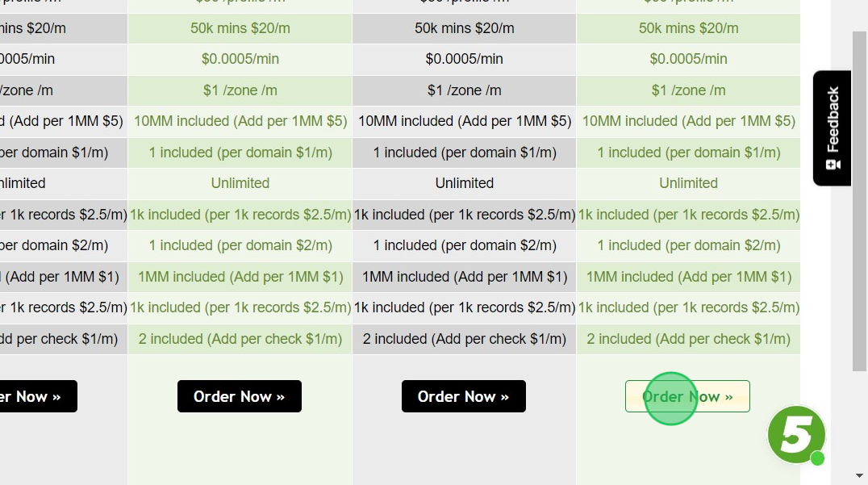Click black-text '1 included (per domain $2/m)' in full column
Screen dimensions: 868x485
[464, 245]
